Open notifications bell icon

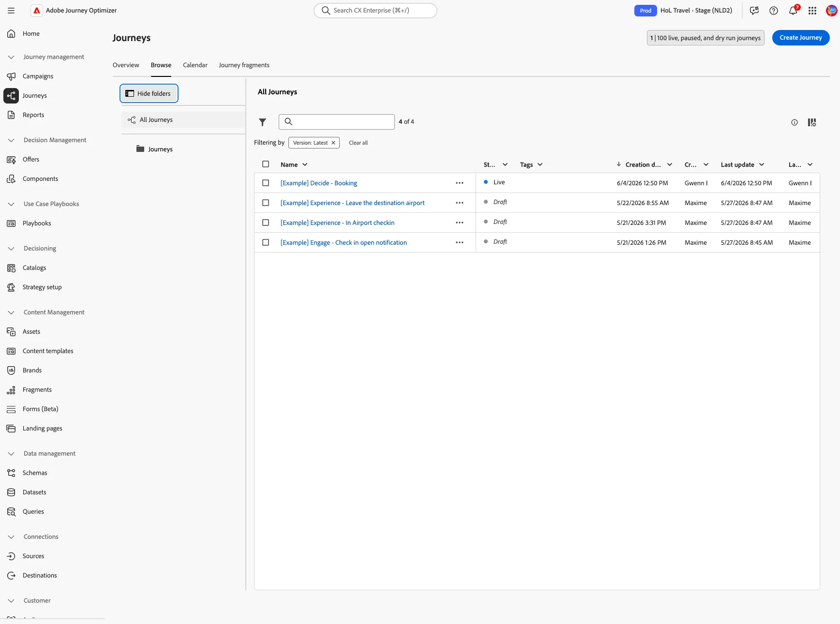[x=793, y=11]
